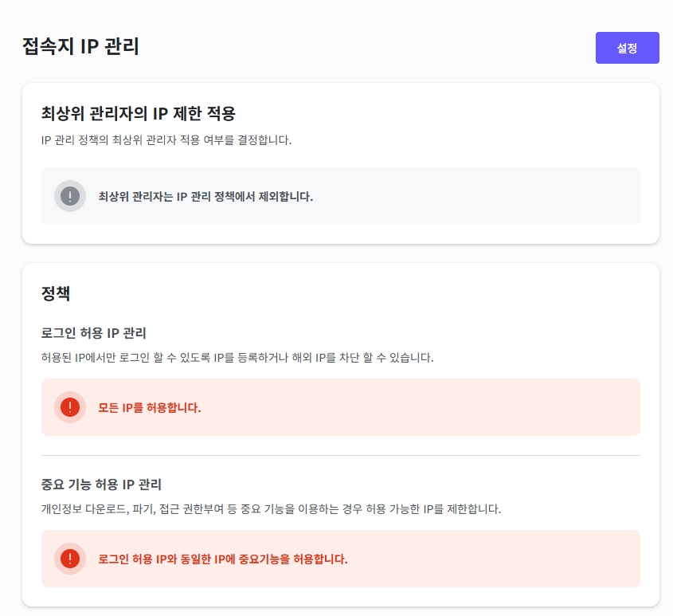Click description text IP 관리 정책의 최상위 관리자

coord(166,141)
